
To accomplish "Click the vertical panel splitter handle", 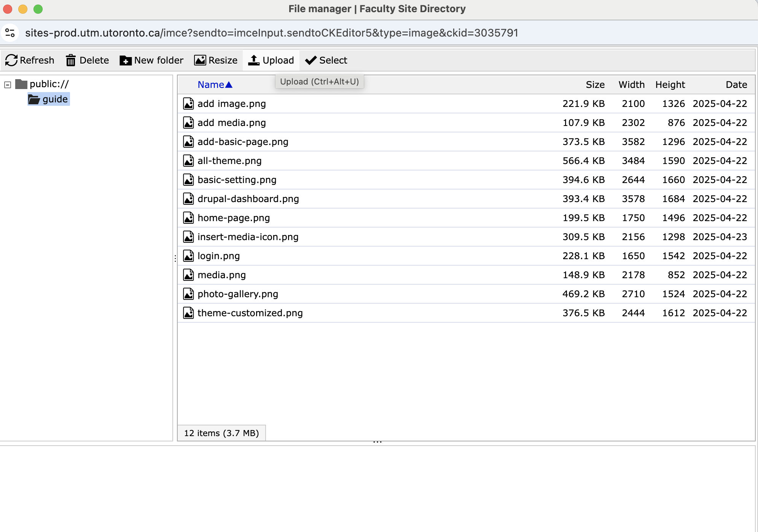I will click(x=175, y=258).
